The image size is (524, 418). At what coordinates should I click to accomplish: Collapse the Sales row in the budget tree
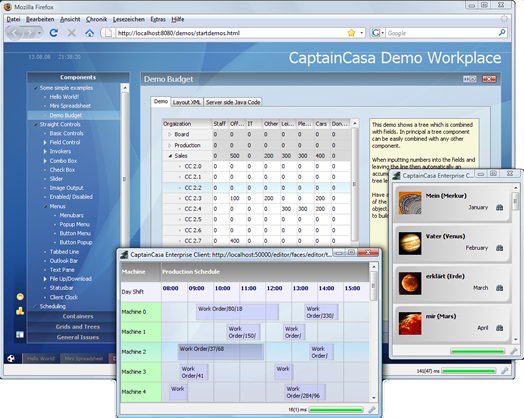point(170,156)
